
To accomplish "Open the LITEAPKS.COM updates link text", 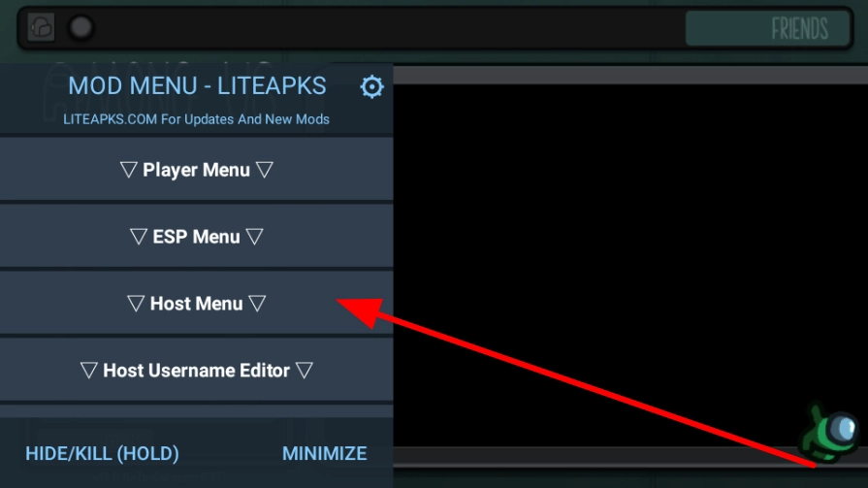I will coord(196,119).
